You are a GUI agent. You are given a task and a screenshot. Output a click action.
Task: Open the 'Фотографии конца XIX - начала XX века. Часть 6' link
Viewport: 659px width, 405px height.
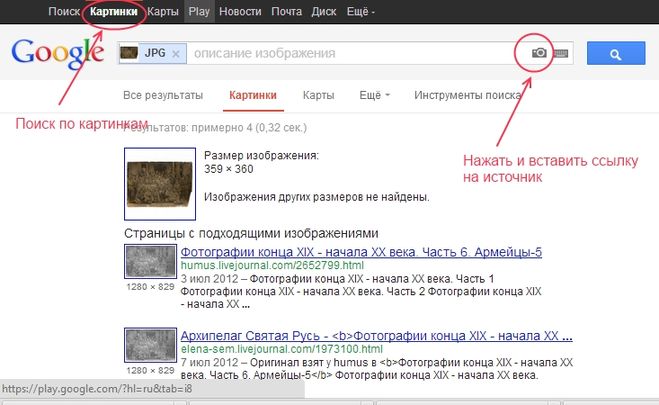point(361,252)
